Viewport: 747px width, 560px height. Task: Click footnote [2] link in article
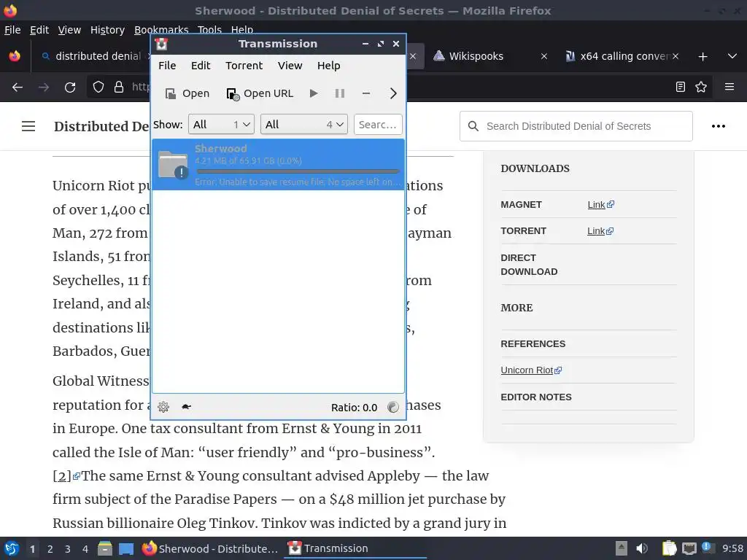(x=66, y=475)
